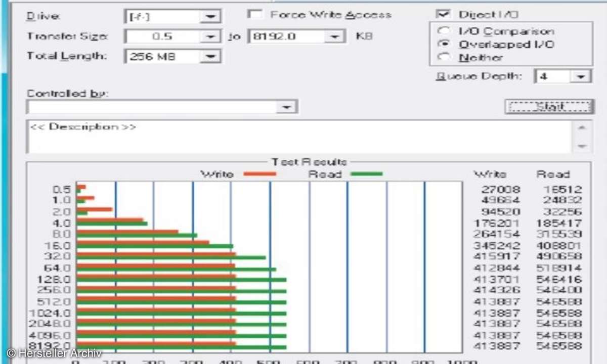Click write value 94520

(501, 212)
